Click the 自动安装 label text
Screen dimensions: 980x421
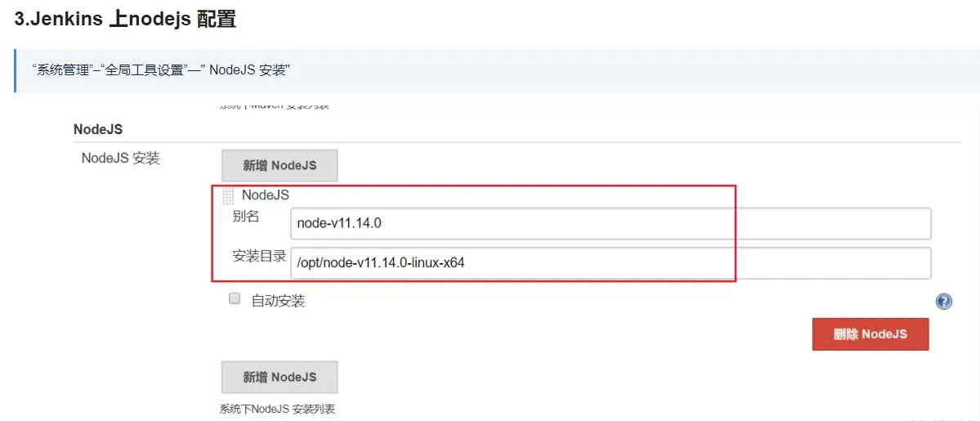(x=278, y=301)
